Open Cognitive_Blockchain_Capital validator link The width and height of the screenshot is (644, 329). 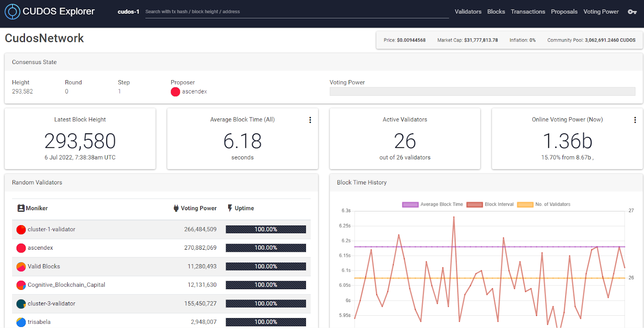(66, 285)
